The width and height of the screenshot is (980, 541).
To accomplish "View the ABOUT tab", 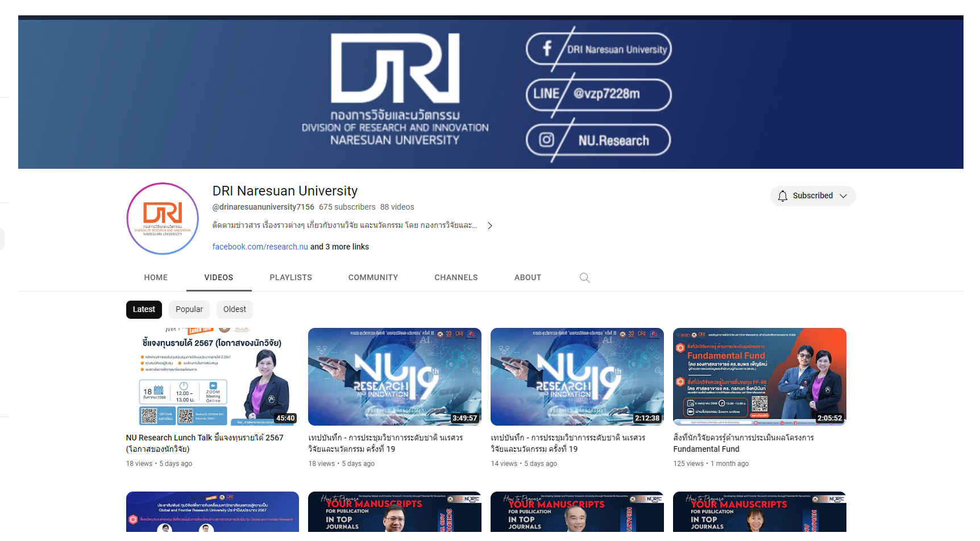I will [x=528, y=277].
